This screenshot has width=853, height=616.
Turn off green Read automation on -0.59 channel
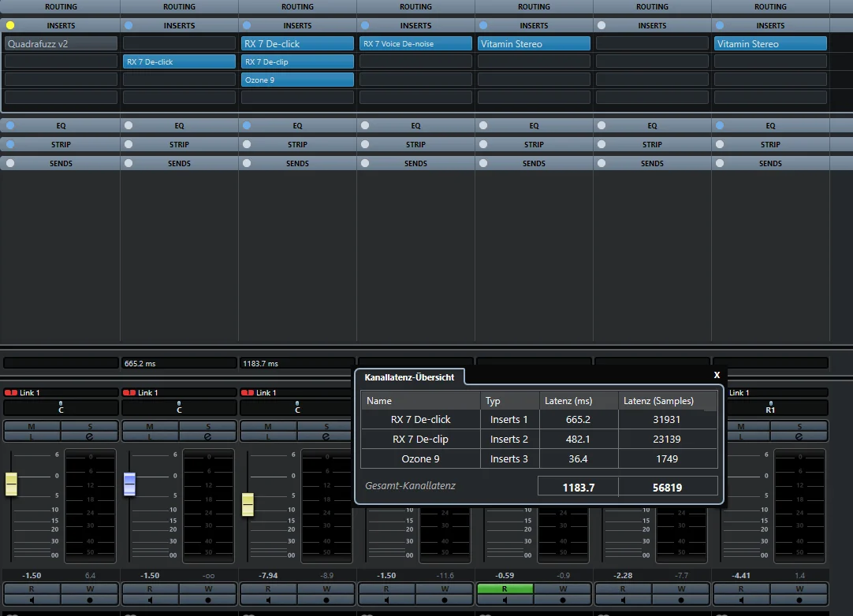coord(505,588)
